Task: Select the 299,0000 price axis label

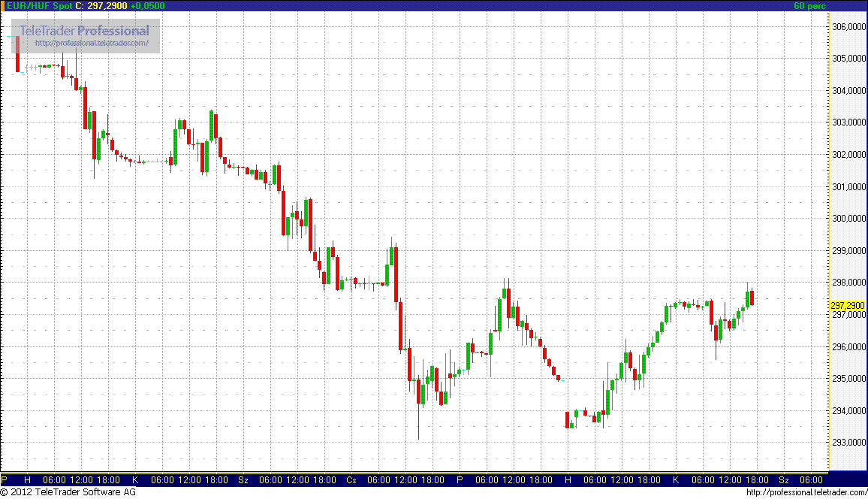Action: click(849, 250)
